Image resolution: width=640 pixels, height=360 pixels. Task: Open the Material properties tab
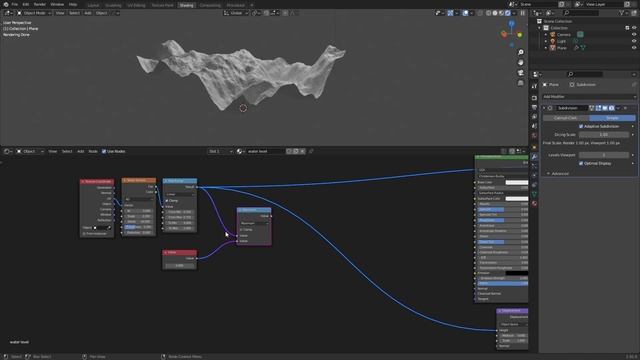click(x=534, y=203)
